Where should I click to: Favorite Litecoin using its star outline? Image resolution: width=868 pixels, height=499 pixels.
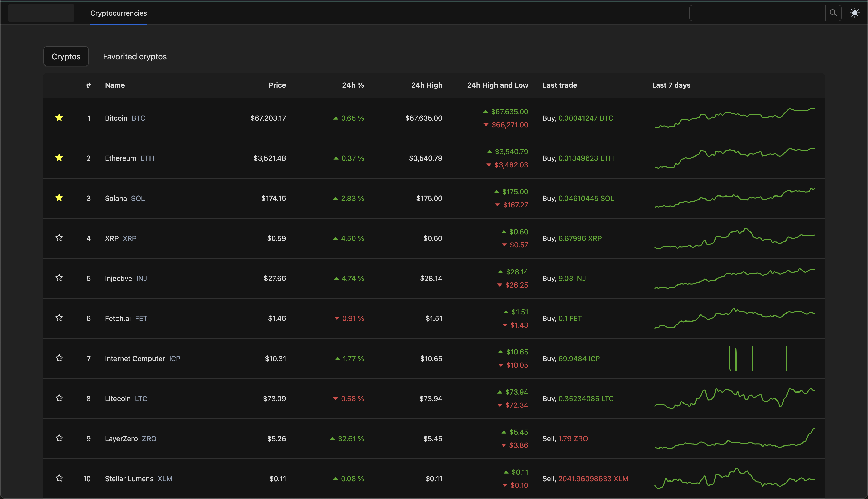59,398
